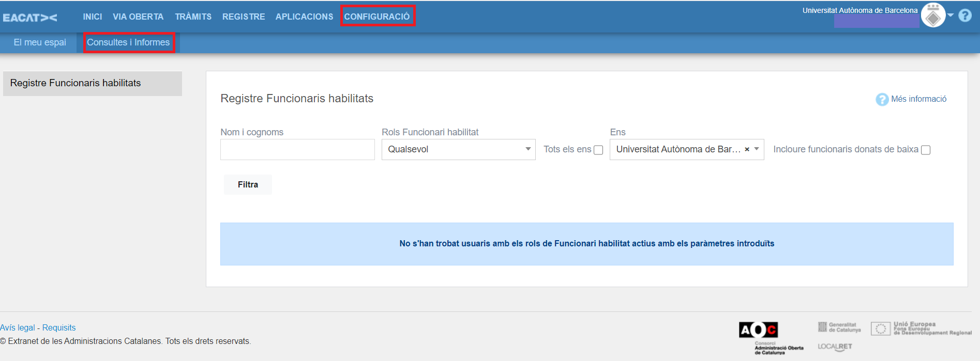Enable the Tots els ens checkbox
980x361 pixels.
pyautogui.click(x=598, y=150)
